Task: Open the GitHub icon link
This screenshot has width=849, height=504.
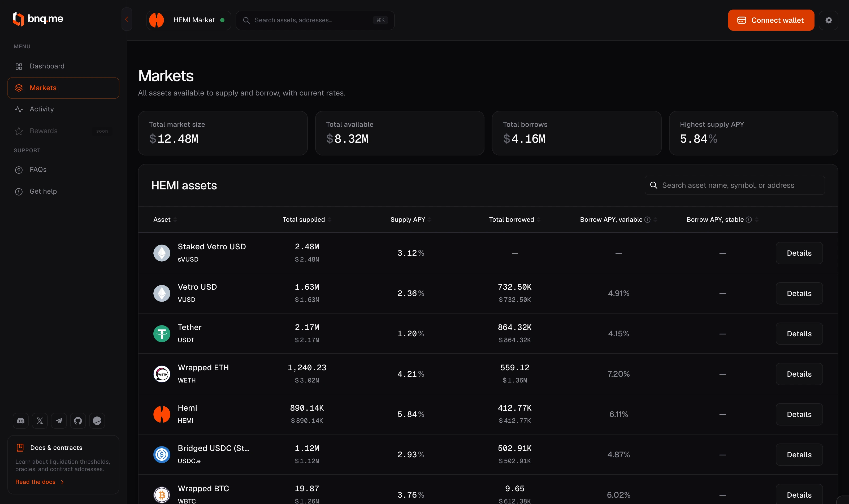Action: [x=78, y=421]
